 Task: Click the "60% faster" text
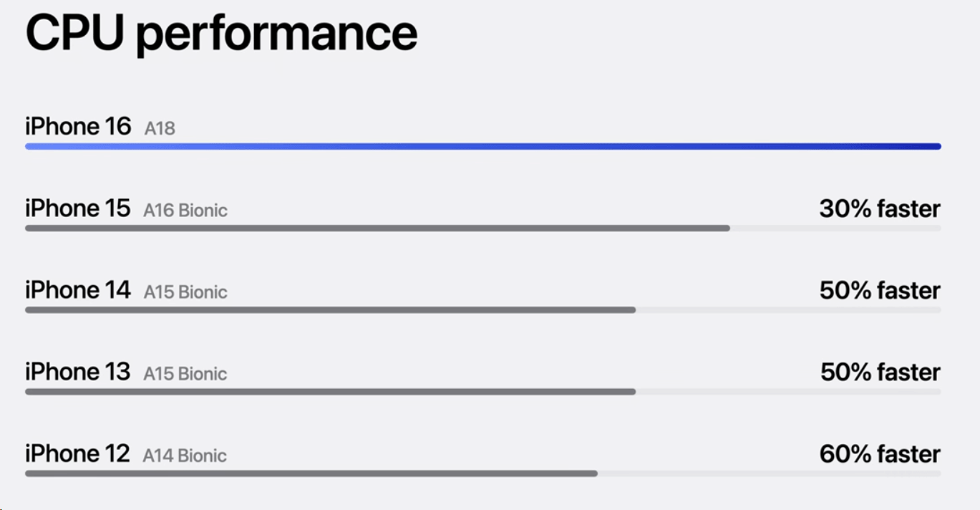point(880,454)
